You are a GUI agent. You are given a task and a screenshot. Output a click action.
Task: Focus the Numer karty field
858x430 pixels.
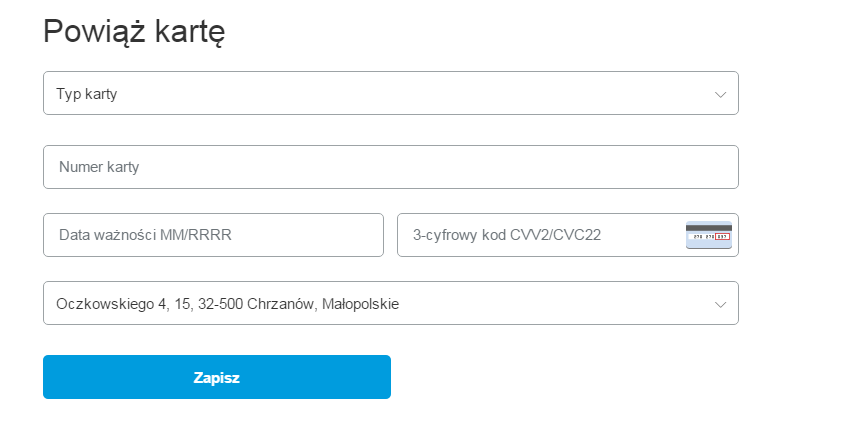(x=391, y=167)
